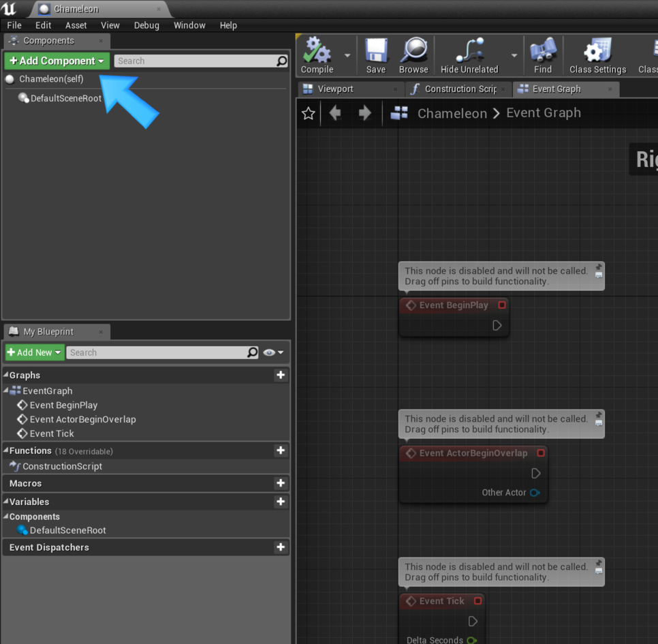Image resolution: width=658 pixels, height=644 pixels.
Task: Select DefaultSceneRoot in Components panel
Action: point(66,98)
